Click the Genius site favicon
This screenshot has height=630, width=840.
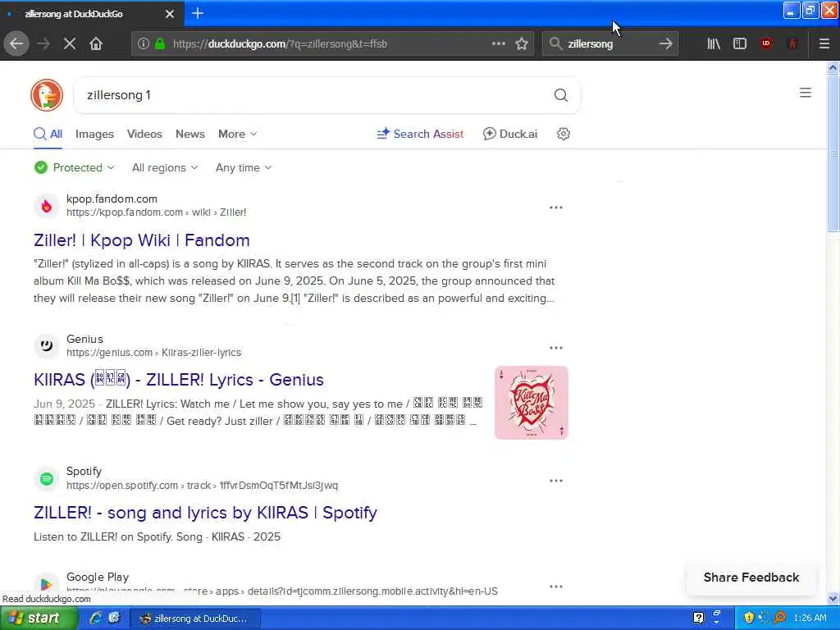pos(47,345)
